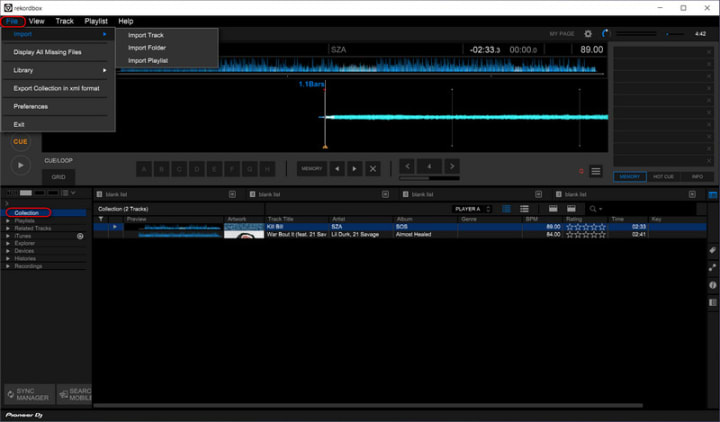Select Export Collection in xml format
Viewport: 720px width, 422px height.
pyautogui.click(x=58, y=88)
